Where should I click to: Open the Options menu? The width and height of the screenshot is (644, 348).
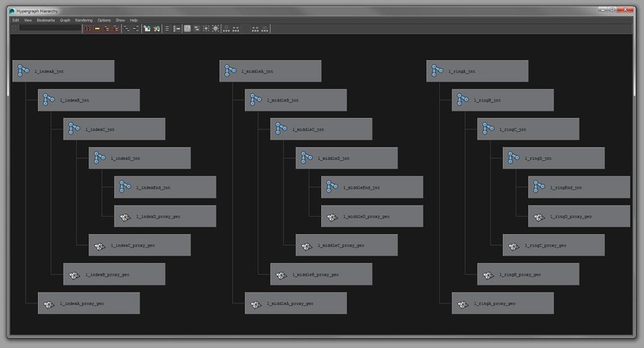click(104, 20)
